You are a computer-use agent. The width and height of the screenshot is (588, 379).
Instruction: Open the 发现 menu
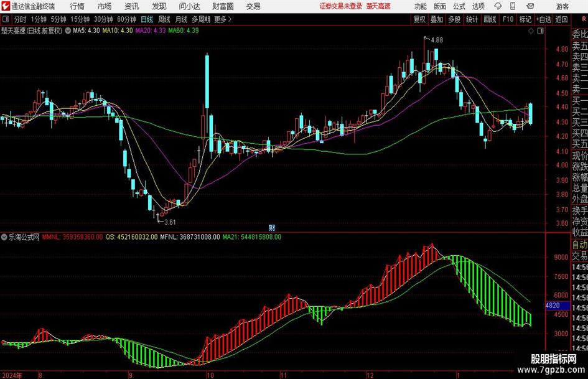[159, 6]
